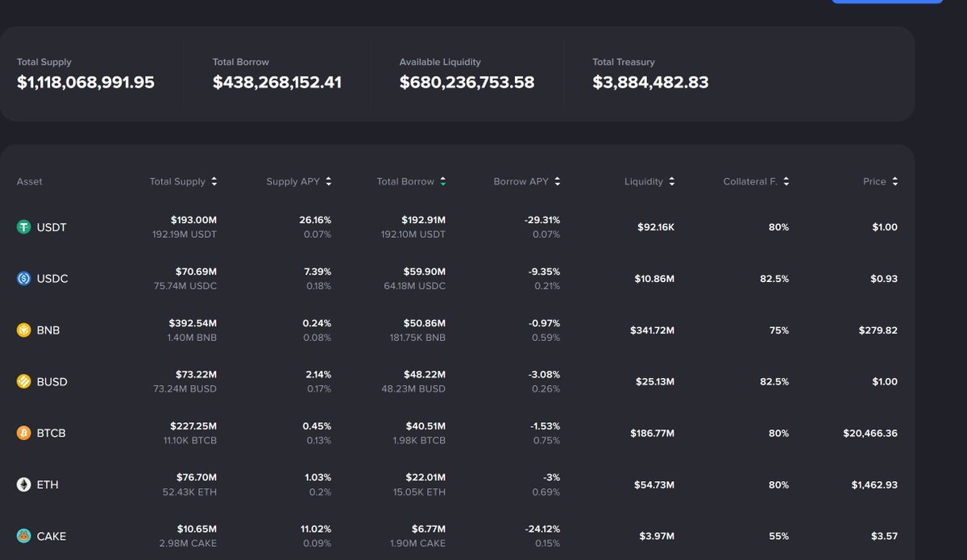Click the Asset column header
Image resolution: width=967 pixels, height=560 pixels.
tap(30, 182)
